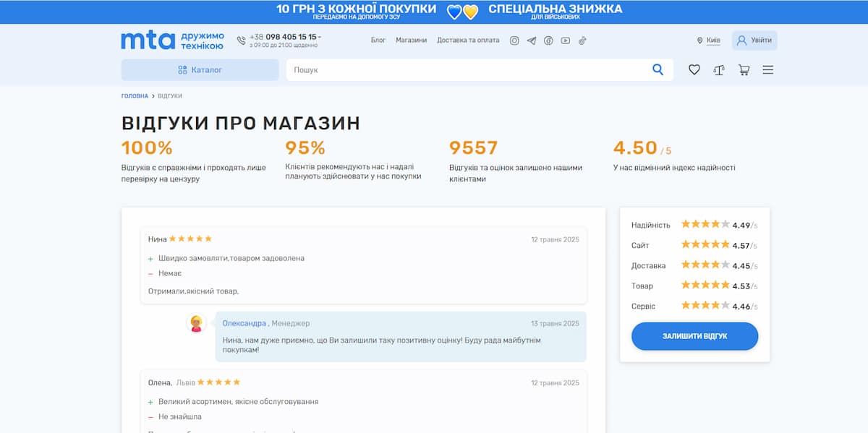Image resolution: width=868 pixels, height=433 pixels.
Task: Open the Facebook social icon
Action: 548,40
